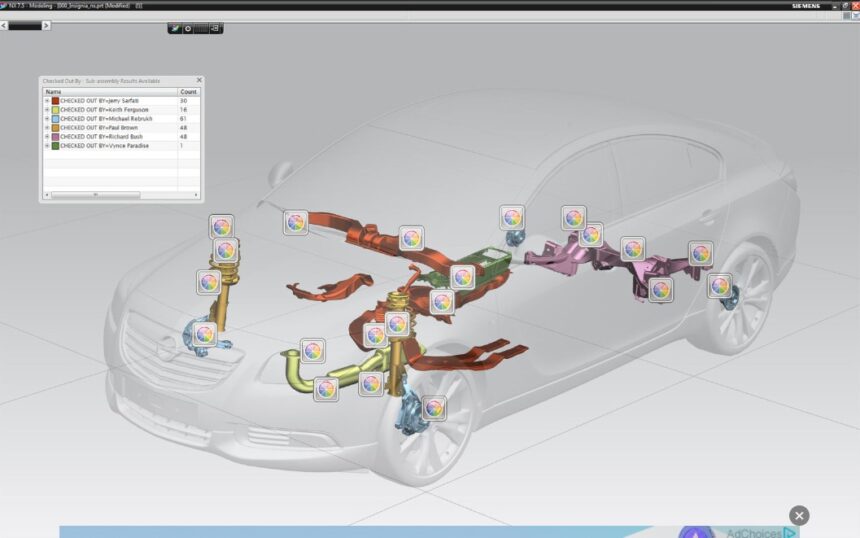Select color wheel tag on blue knuckle beside grille
860x538 pixels.
(205, 334)
